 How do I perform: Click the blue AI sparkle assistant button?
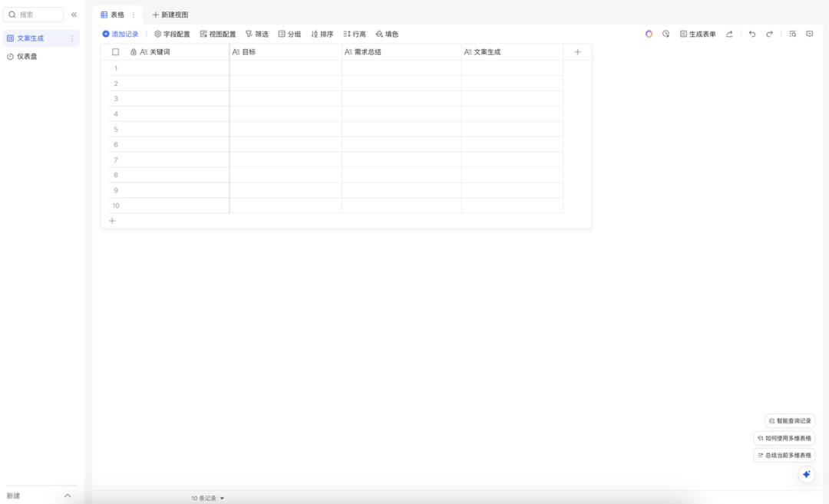click(806, 474)
